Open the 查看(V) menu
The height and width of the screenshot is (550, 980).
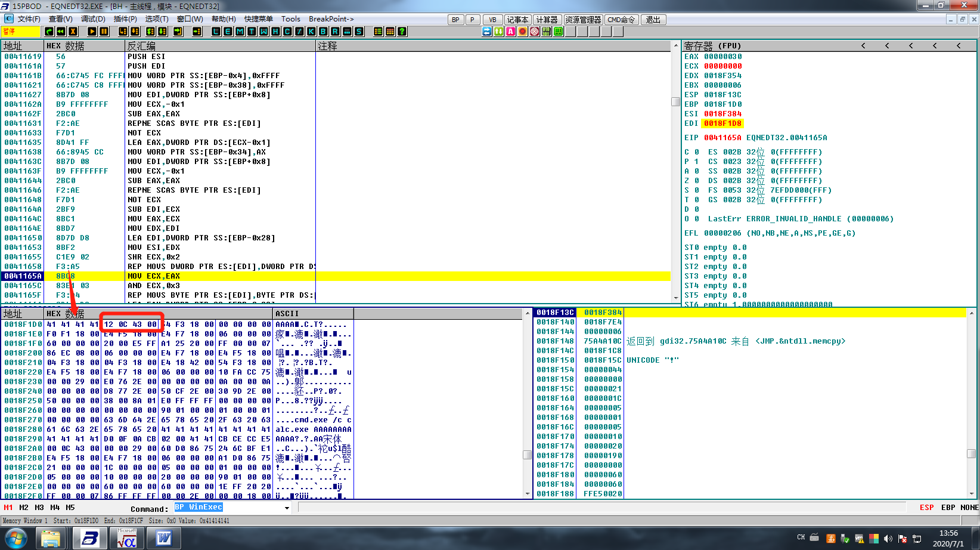[x=60, y=19]
